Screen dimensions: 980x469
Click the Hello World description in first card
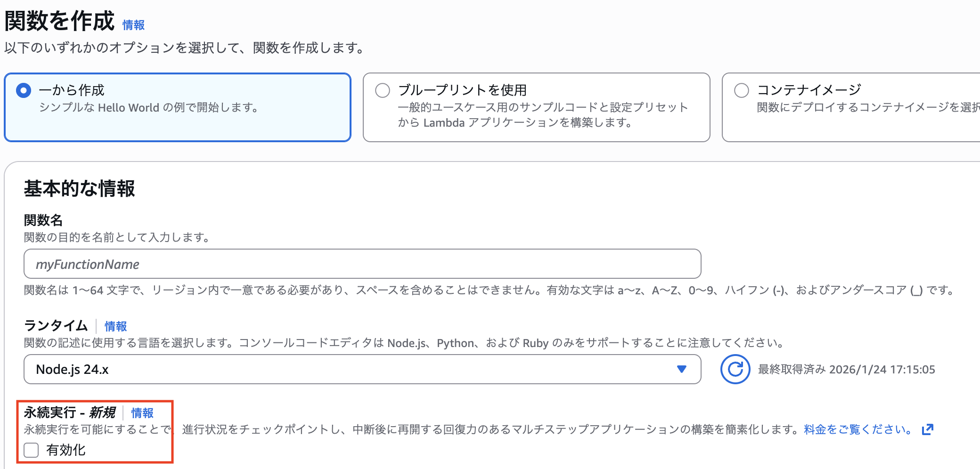click(x=148, y=108)
